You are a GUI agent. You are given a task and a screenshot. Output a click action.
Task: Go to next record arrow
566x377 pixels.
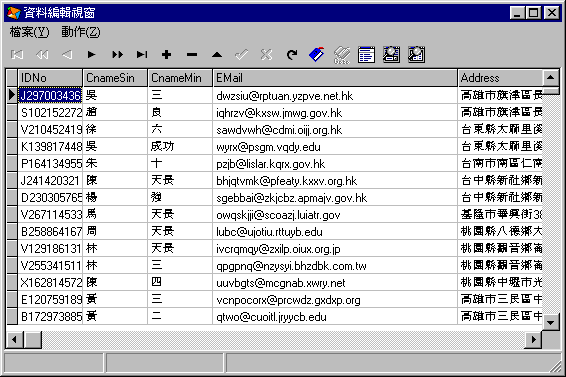pos(92,55)
